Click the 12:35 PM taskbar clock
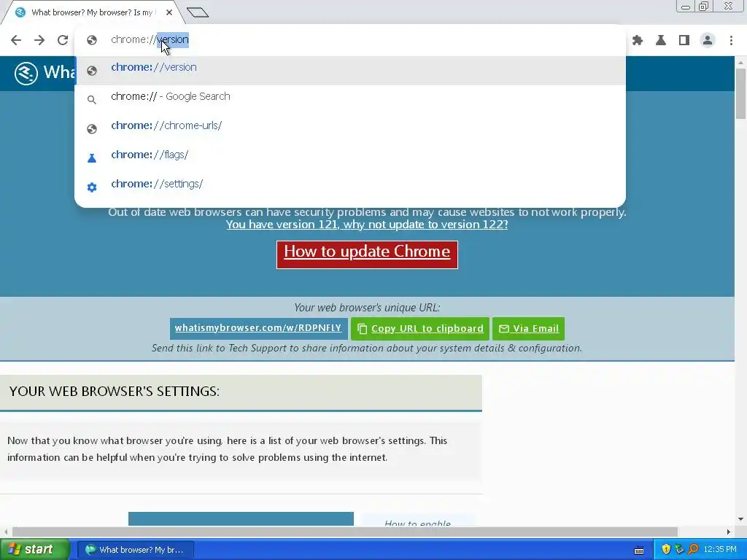Viewport: 747px width, 560px height. click(x=720, y=550)
